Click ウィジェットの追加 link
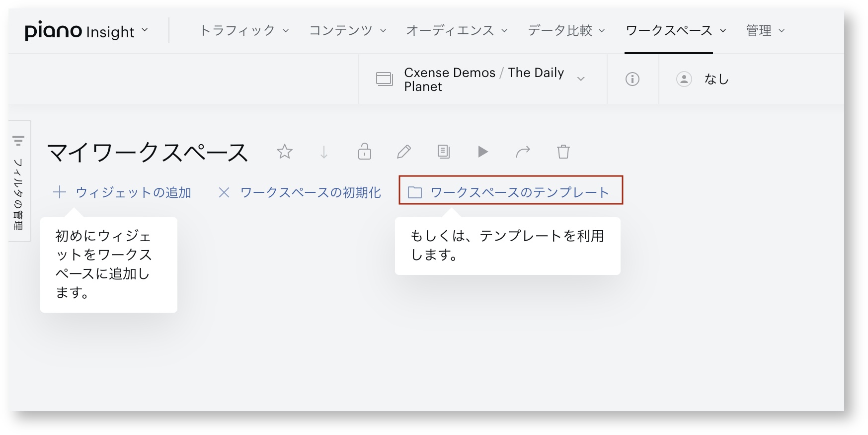Image resolution: width=868 pixels, height=435 pixels. click(122, 192)
